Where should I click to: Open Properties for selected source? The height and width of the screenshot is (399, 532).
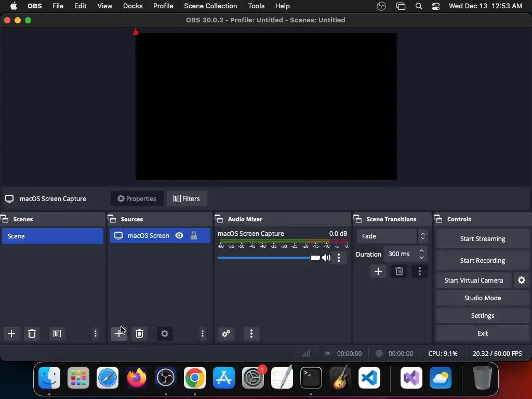[137, 198]
